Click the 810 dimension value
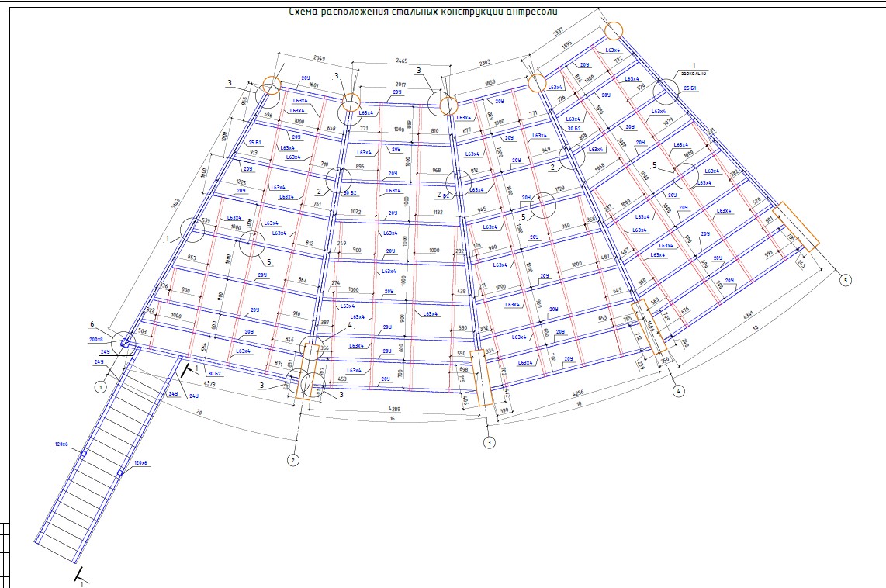 point(434,131)
